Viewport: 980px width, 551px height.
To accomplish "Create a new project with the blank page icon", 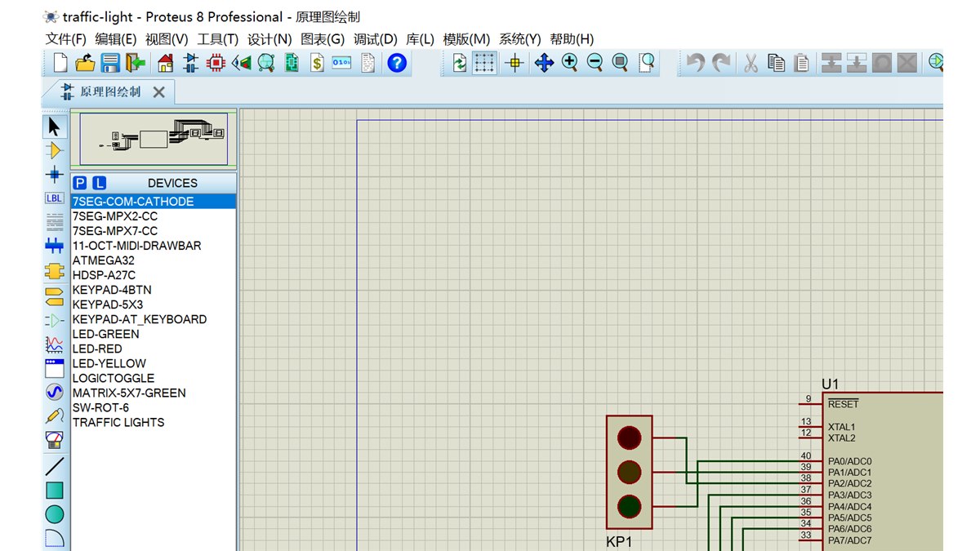I will [60, 63].
